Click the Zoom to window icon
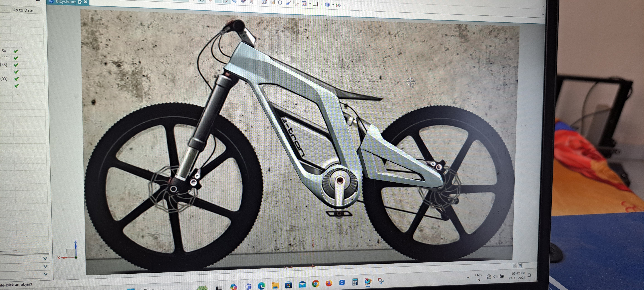The height and width of the screenshot is (290, 644). pos(264,3)
